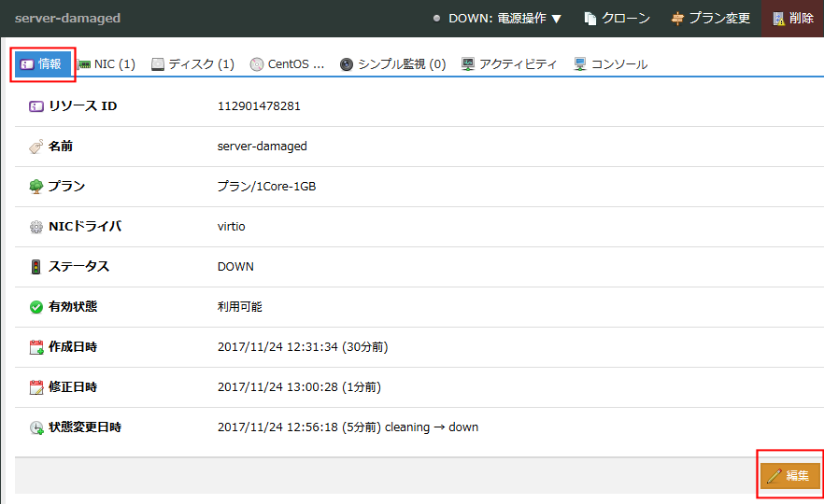Click the プラン変更 plan change button
The height and width of the screenshot is (504, 824).
710,19
